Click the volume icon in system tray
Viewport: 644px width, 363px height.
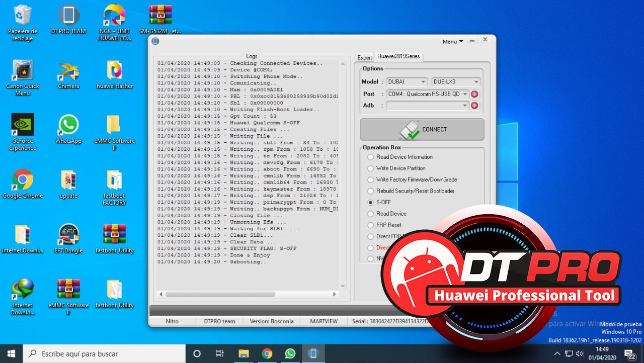(580, 353)
